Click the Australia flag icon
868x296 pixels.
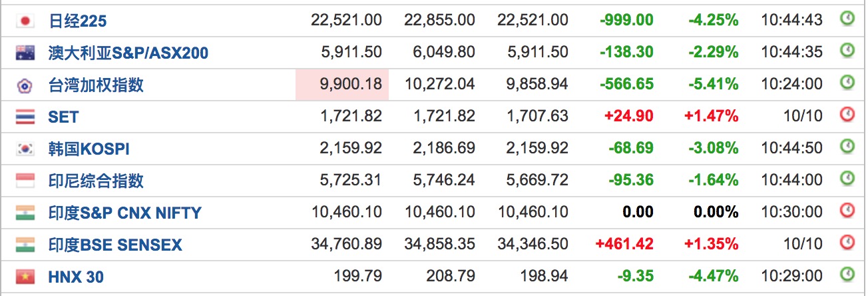point(25,53)
